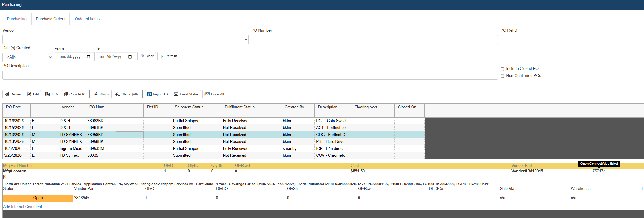Enable Include Closed POs checkbox
This screenshot has width=644, height=218.
tap(502, 69)
